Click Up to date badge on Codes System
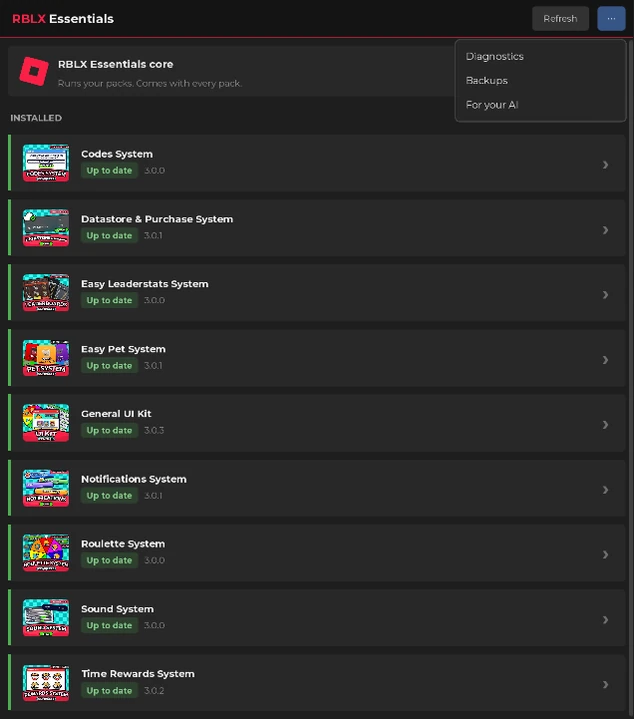 (109, 171)
